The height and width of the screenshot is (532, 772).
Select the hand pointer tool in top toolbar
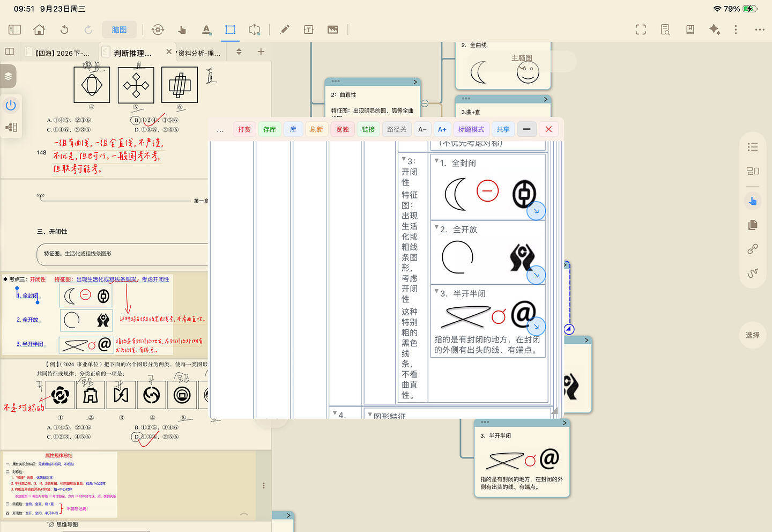pos(182,29)
